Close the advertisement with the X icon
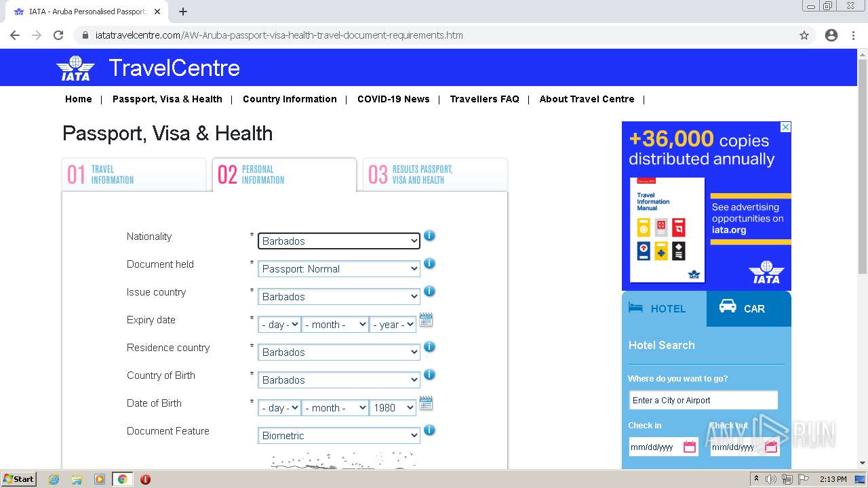Image resolution: width=868 pixels, height=488 pixels. 785,127
